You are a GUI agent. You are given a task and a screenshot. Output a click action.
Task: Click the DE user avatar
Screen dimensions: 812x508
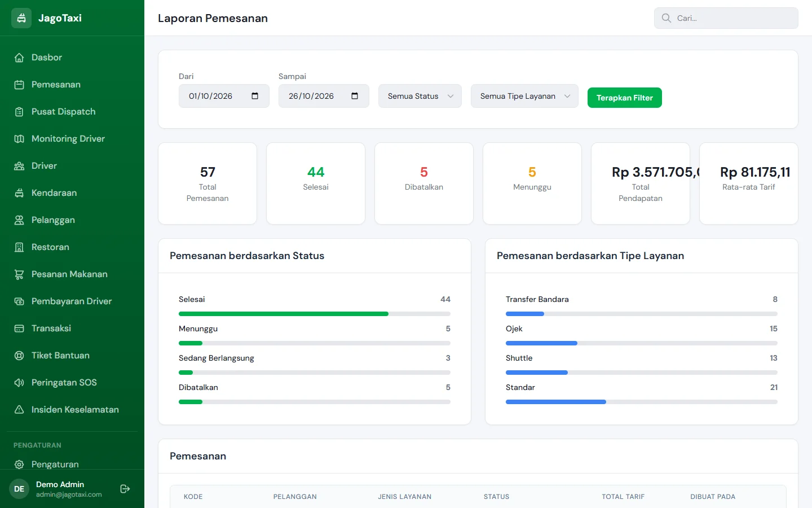click(19, 489)
